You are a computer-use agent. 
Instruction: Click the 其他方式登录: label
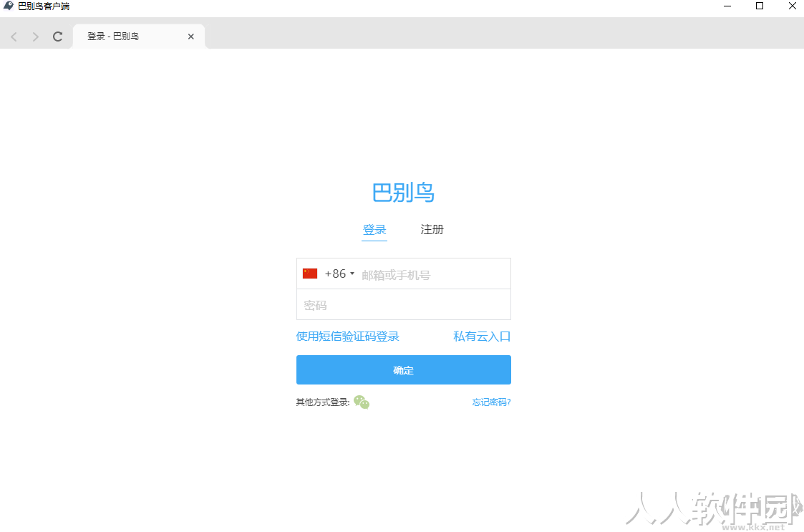323,402
